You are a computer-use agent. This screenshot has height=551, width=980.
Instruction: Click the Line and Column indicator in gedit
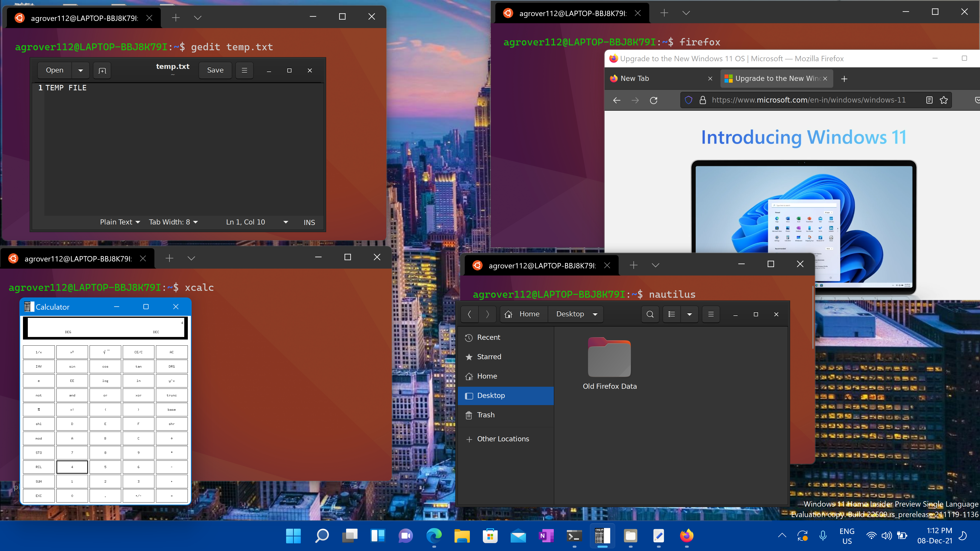246,222
